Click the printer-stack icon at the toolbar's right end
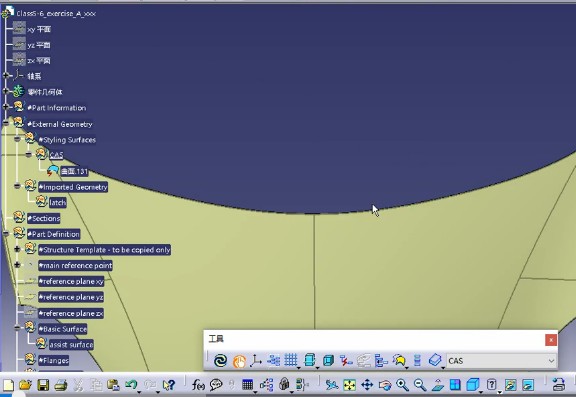576x397 pixels. [x=559, y=385]
